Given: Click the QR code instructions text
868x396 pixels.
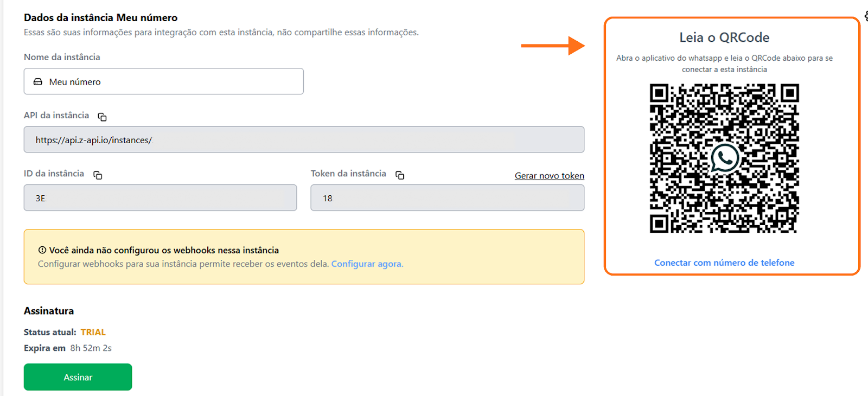Looking at the screenshot, I should pos(724,63).
